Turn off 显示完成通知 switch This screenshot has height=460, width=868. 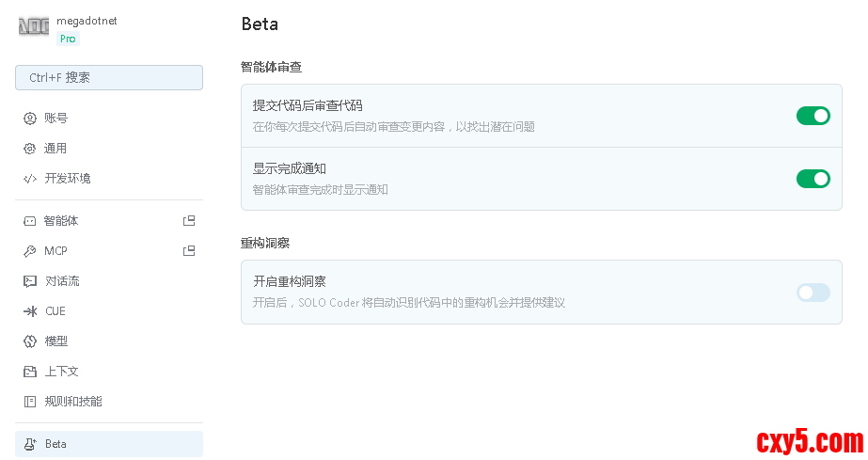(813, 179)
